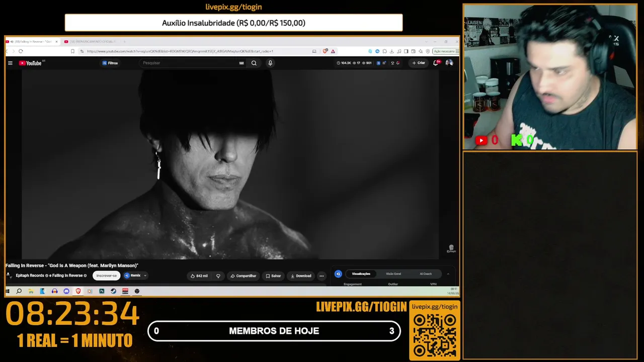Screen dimensions: 644x362
Task: Open the Epitaph Records channel avatar
Action: coord(9,276)
